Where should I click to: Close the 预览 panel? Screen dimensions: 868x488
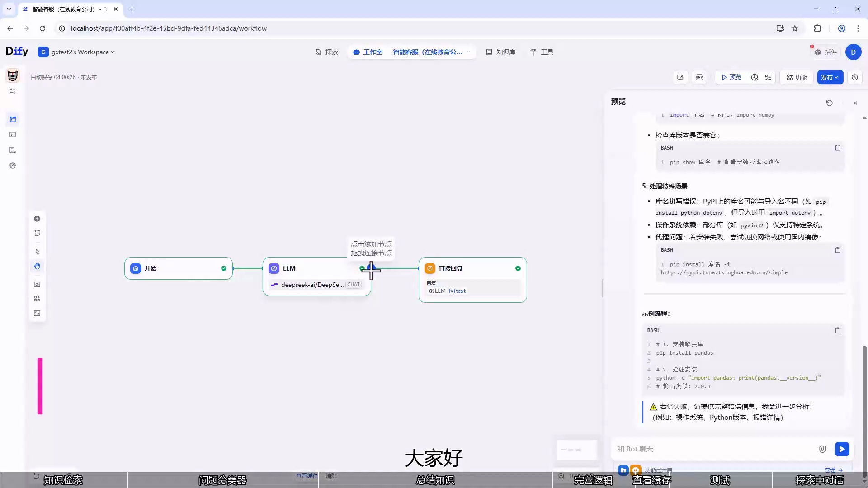pos(855,103)
